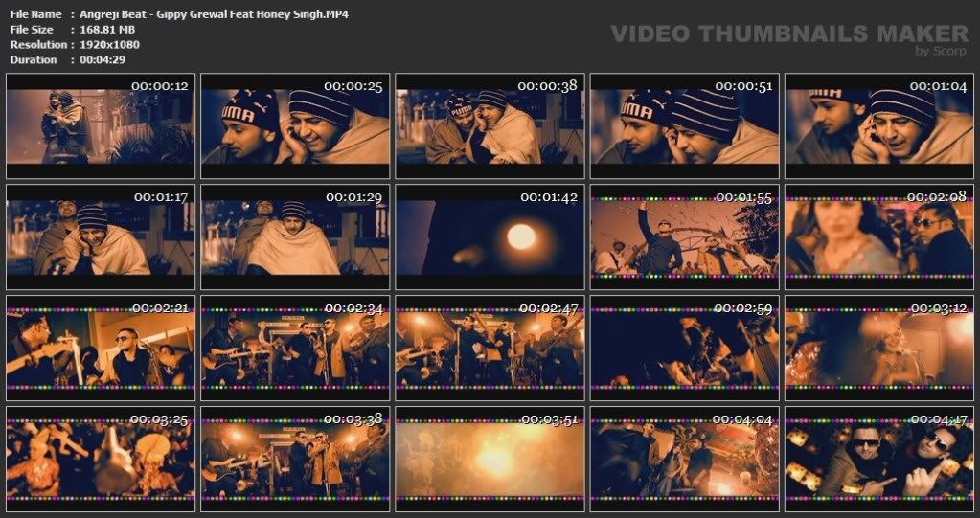Pick the video frame stamped 00:02:47
This screenshot has height=518, width=980.
pyautogui.click(x=490, y=348)
